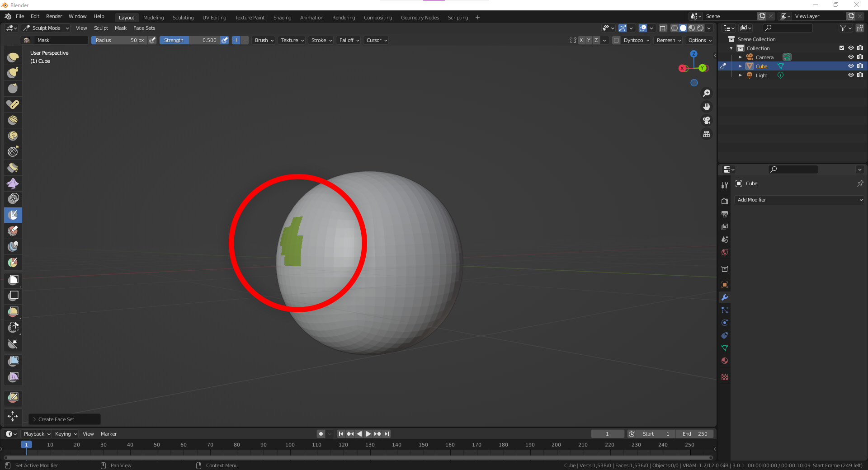Viewport: 868px width, 470px height.
Task: Open the Falloff dropdown in the header
Action: point(348,40)
